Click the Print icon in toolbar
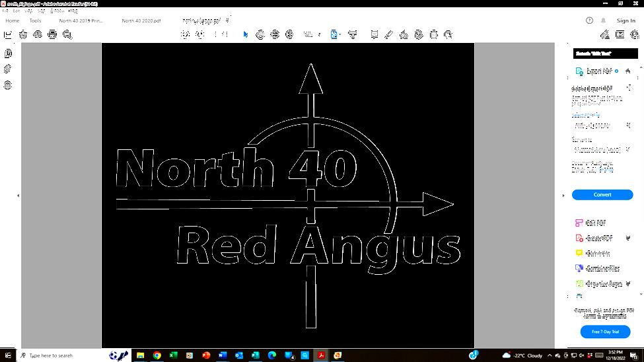This screenshot has width=644, height=362. coord(52,34)
